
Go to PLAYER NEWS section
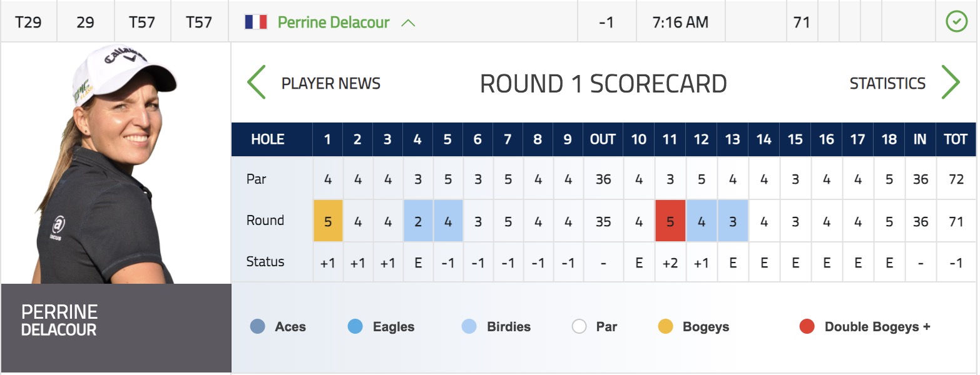click(331, 83)
